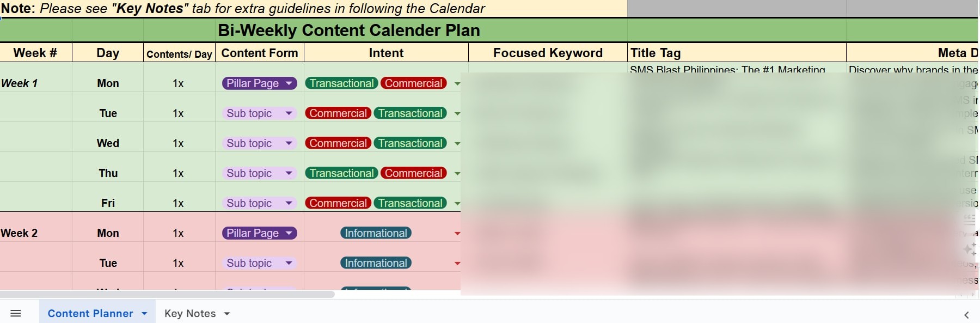This screenshot has width=980, height=323.
Task: Expand Week 1 Monday's Intent dropdown arrow
Action: click(x=457, y=84)
